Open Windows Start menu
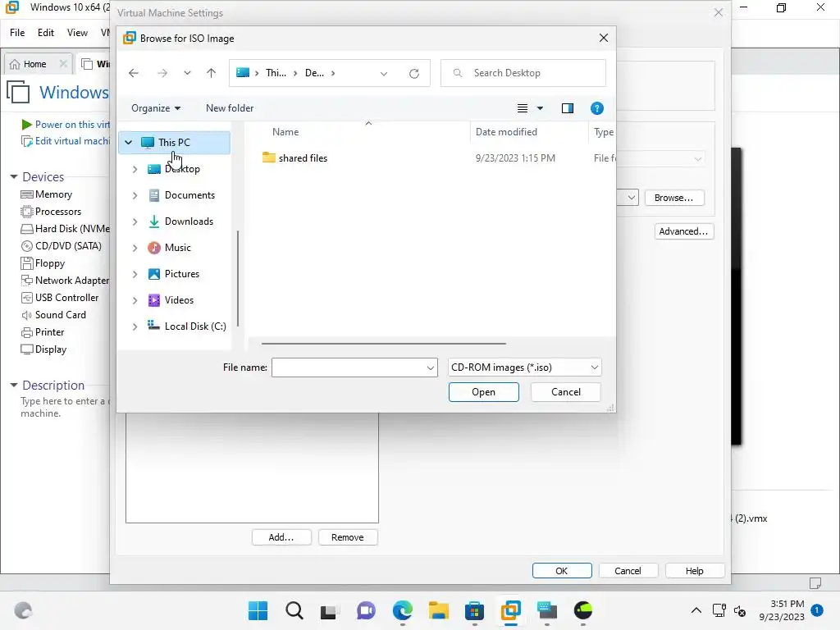 pyautogui.click(x=258, y=610)
